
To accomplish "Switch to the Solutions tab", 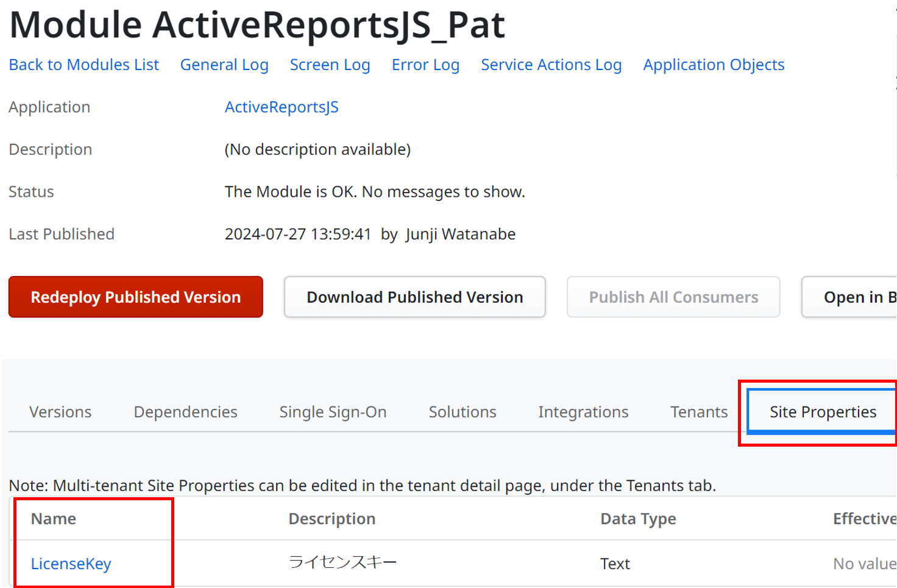I will (463, 412).
